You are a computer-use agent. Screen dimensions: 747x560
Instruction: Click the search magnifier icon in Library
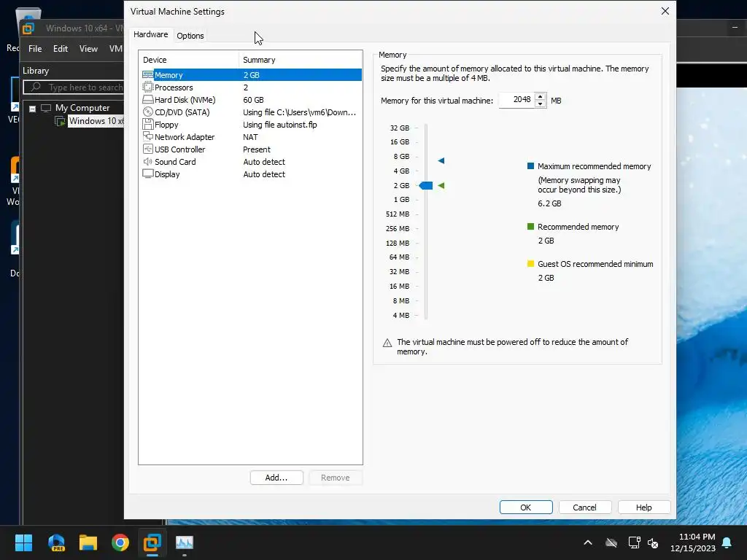tap(36, 87)
